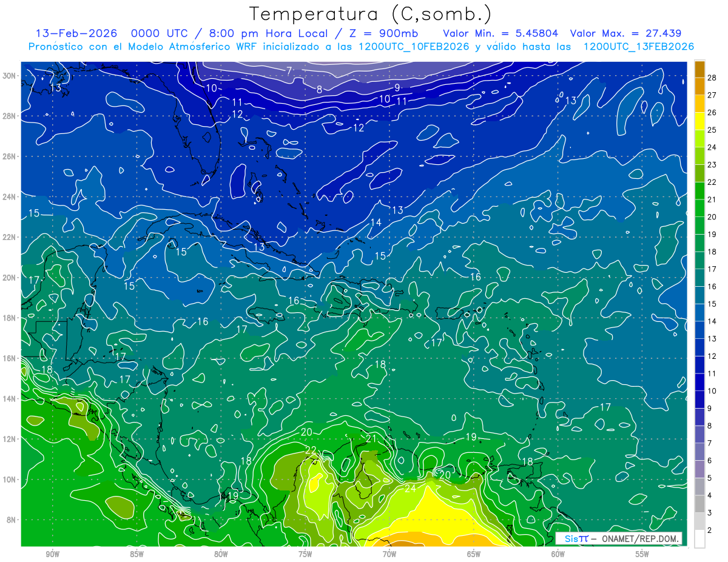Click the "65W" longitude axis label
The height and width of the screenshot is (562, 728).
[x=474, y=554]
